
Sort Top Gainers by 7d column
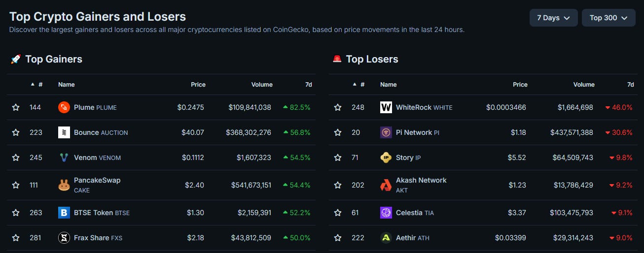click(x=309, y=85)
